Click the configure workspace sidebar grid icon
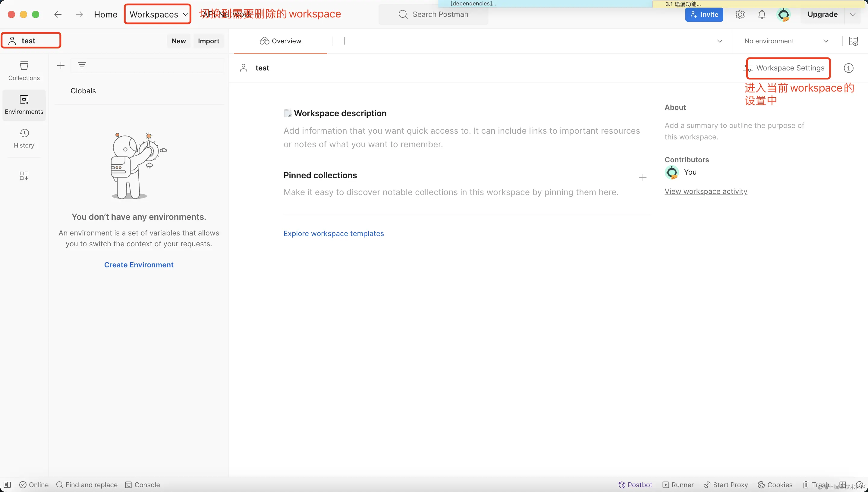Screen dimensions: 868x492 (24, 176)
